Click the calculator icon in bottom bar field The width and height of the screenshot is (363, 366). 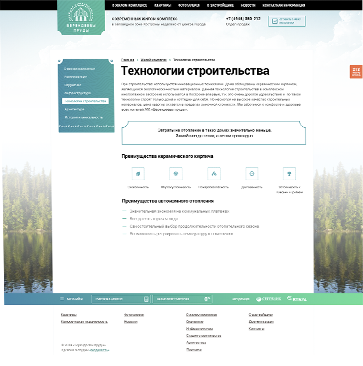tap(146, 299)
